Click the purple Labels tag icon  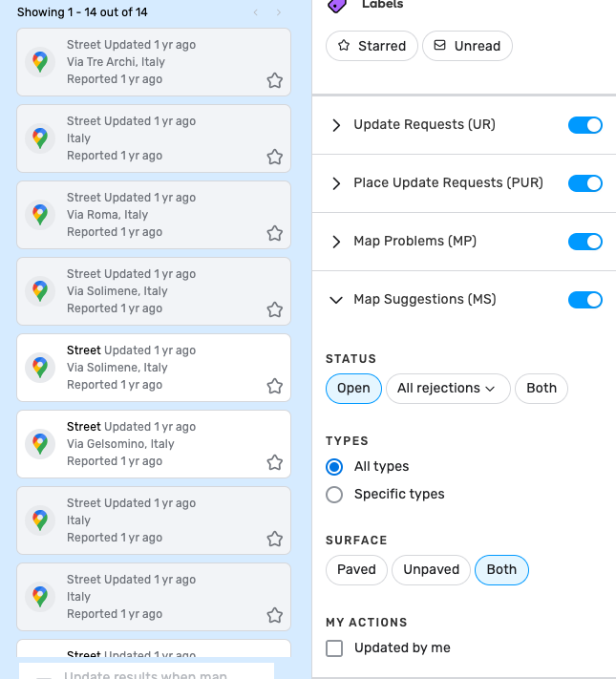[336, 6]
